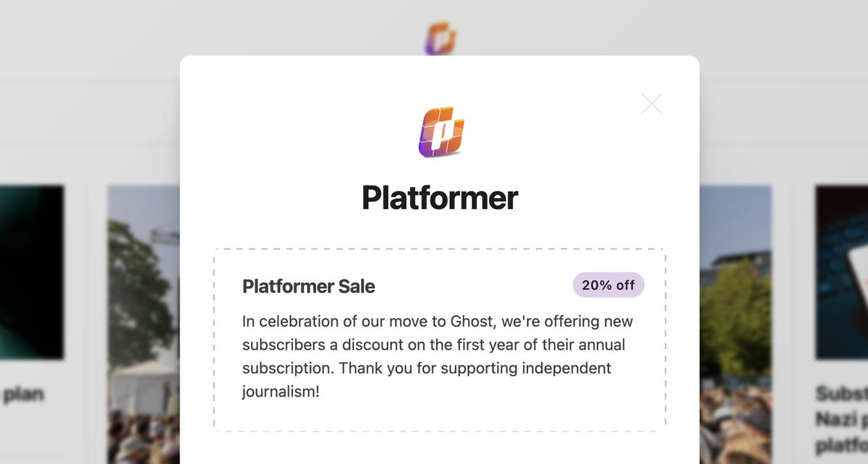The height and width of the screenshot is (464, 868).
Task: Click the annual subscription line of text
Action: 289,368
